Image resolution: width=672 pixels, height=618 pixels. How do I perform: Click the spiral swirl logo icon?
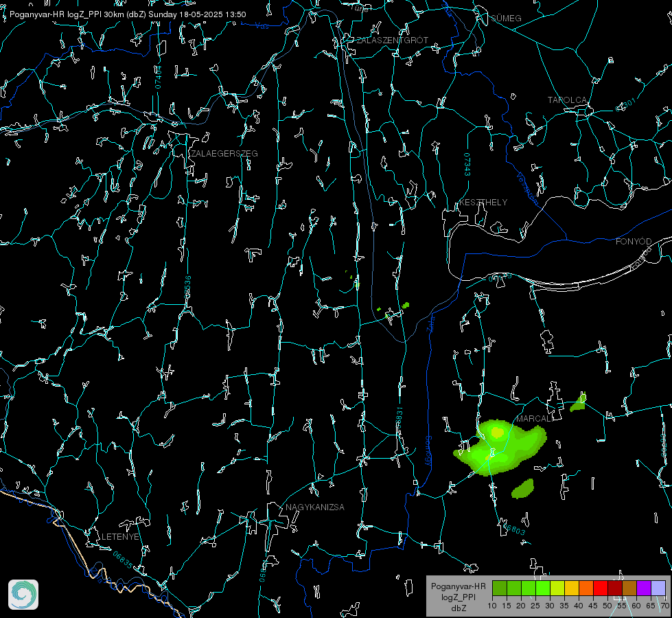pos(23,595)
